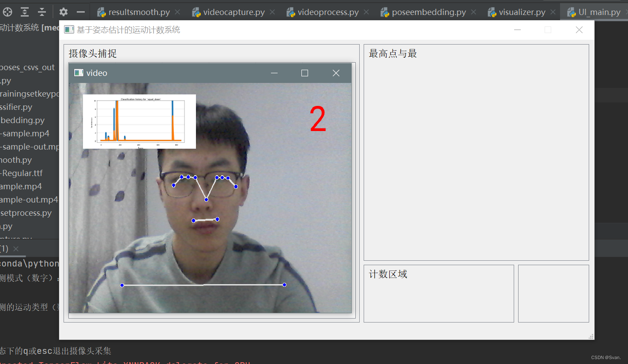Click the video window title bar icon

click(79, 73)
